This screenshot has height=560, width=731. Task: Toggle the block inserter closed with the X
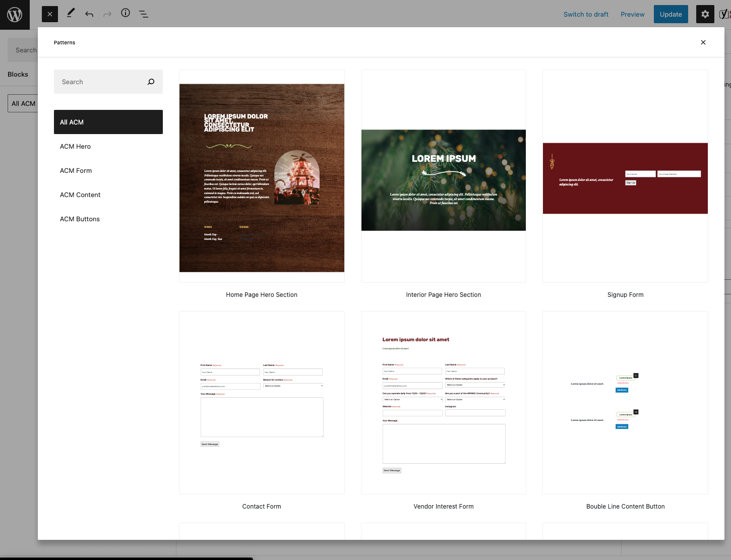click(x=49, y=14)
